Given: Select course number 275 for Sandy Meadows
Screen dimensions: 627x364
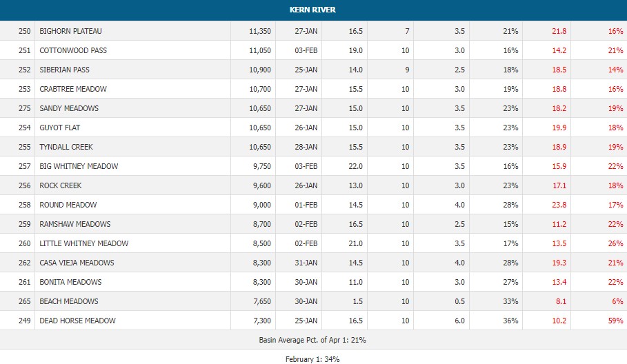Looking at the screenshot, I should pyautogui.click(x=26, y=108).
